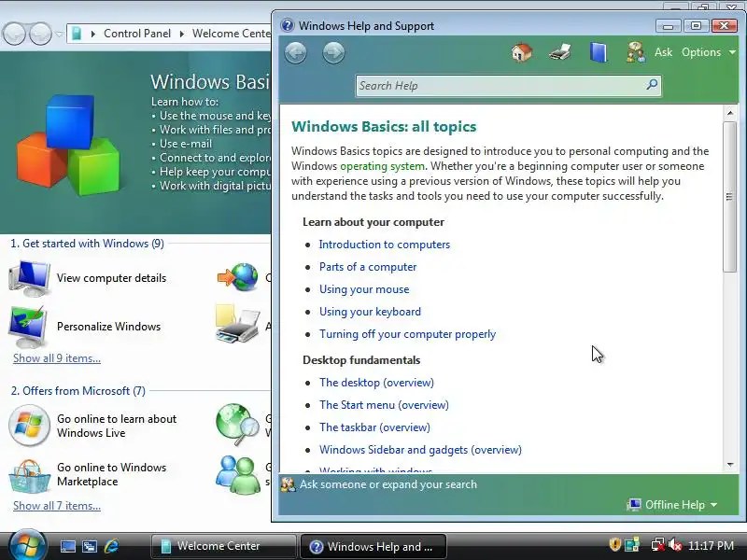Click the security shield tray icon

[615, 544]
